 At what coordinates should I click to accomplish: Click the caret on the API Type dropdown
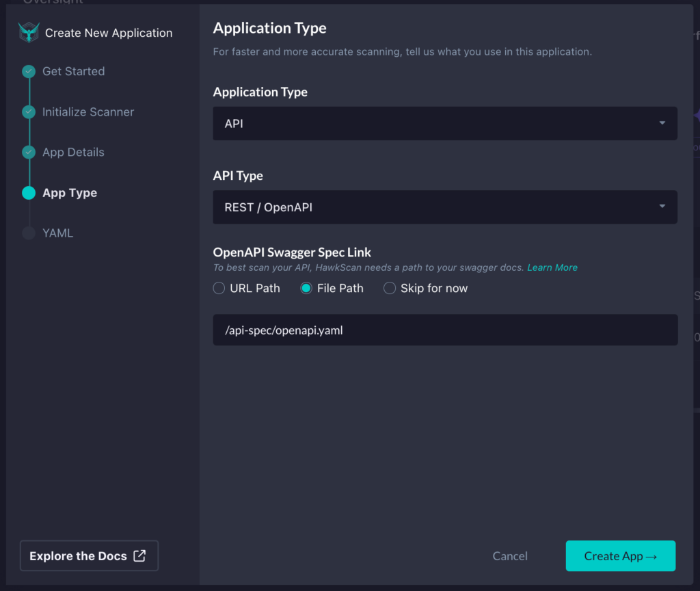click(661, 207)
